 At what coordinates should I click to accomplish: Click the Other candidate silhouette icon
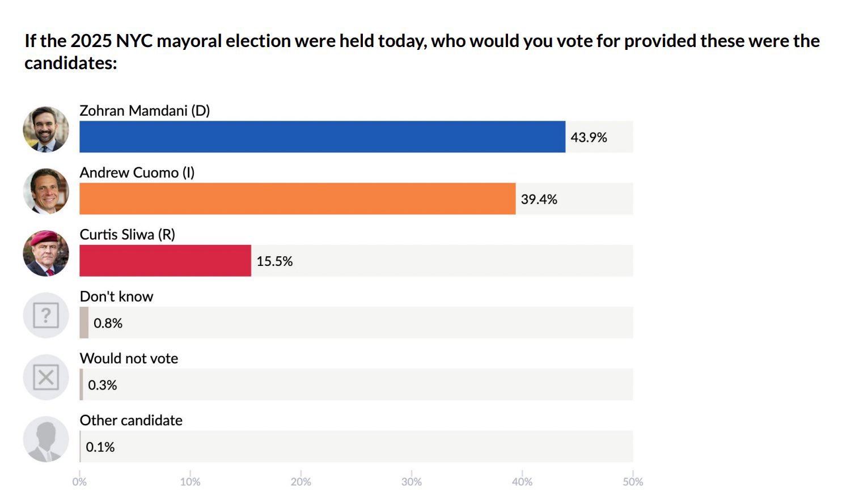point(46,439)
